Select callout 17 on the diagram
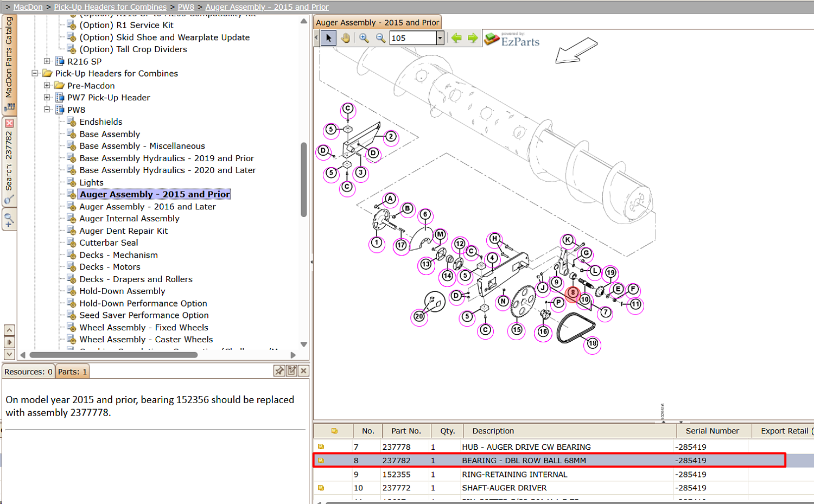The width and height of the screenshot is (814, 504). coord(401,245)
